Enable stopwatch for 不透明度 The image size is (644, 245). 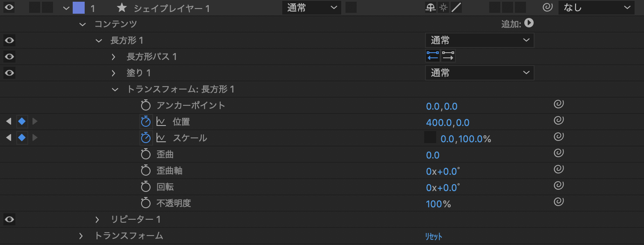point(146,203)
